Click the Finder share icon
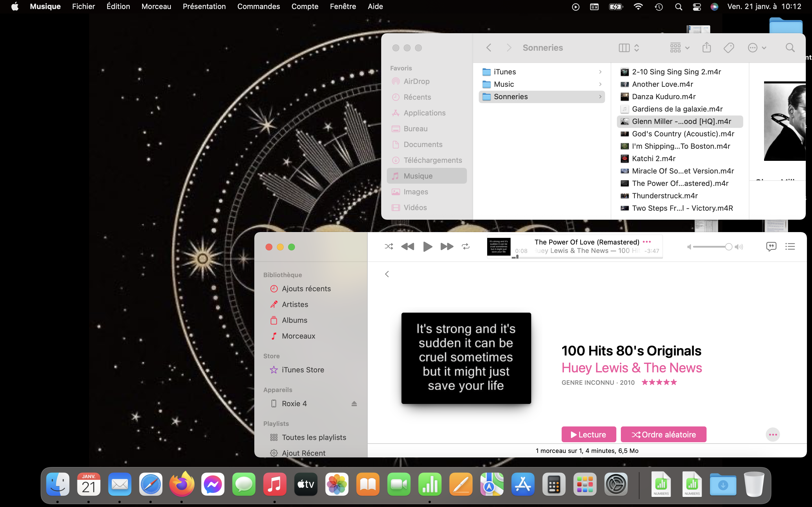812x507 pixels. (x=707, y=48)
